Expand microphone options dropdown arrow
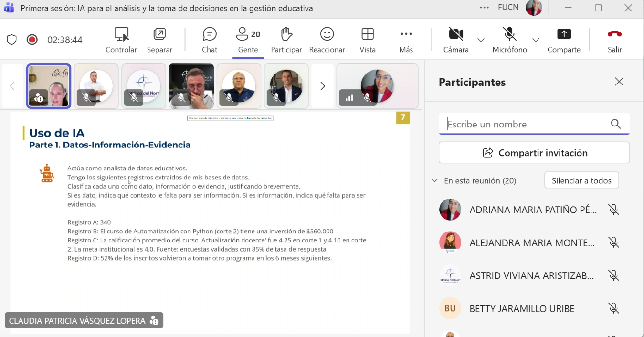 tap(536, 40)
